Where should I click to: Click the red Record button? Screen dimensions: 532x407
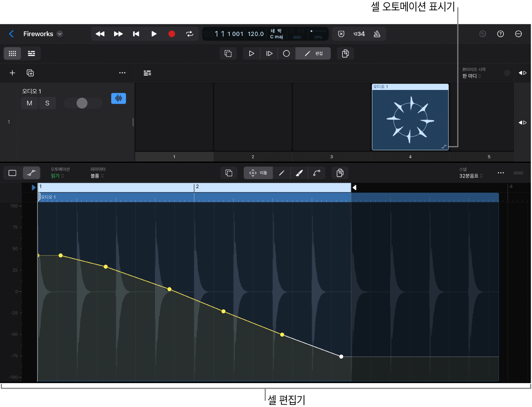coord(171,34)
